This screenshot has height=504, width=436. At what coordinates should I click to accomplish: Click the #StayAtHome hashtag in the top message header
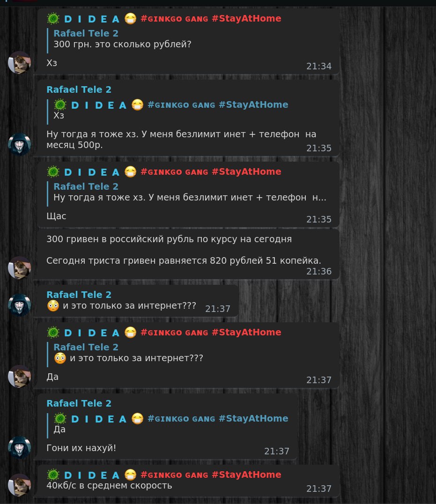(x=246, y=18)
